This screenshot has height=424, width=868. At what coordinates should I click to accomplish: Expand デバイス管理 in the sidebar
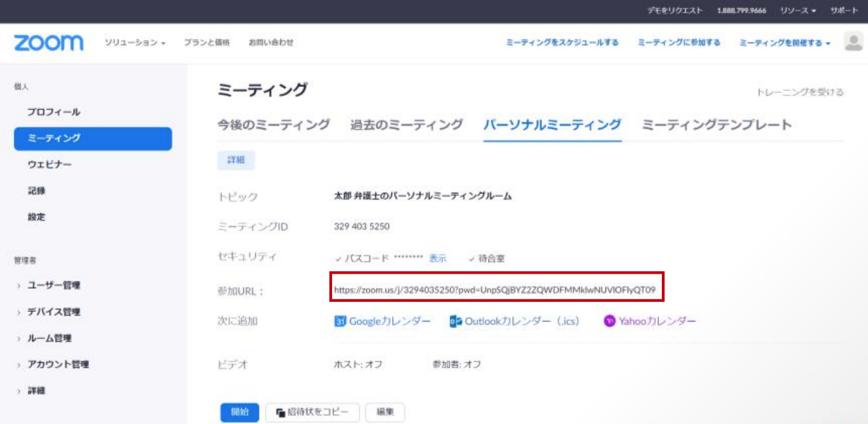pyautogui.click(x=53, y=312)
